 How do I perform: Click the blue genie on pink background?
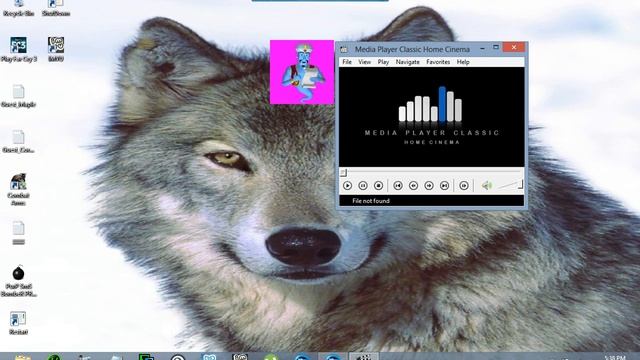(x=302, y=72)
